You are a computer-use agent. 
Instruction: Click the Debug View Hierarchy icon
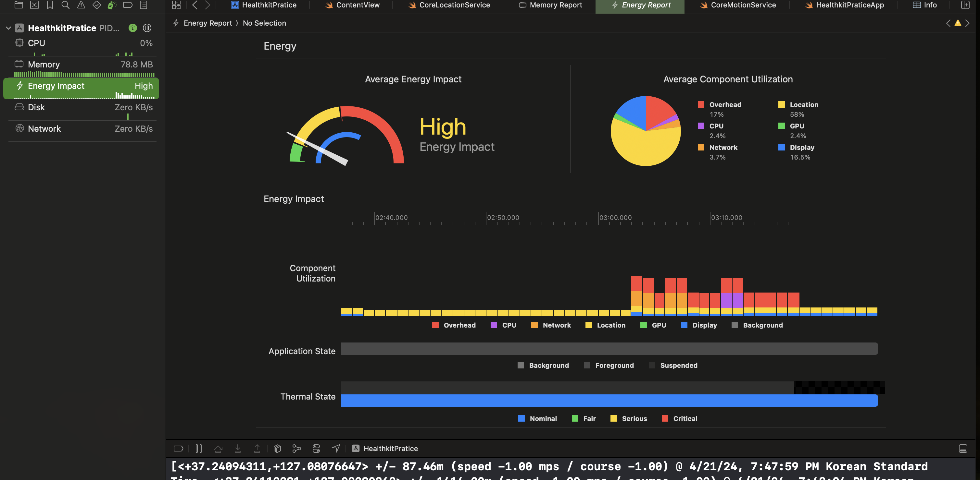point(277,449)
